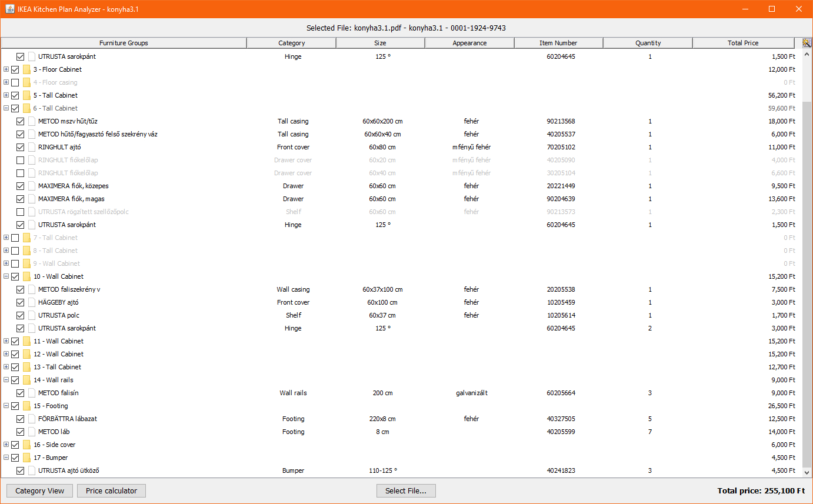Click folder icon of 10 - Wall Cabinet
This screenshot has width=813, height=504.
[26, 276]
